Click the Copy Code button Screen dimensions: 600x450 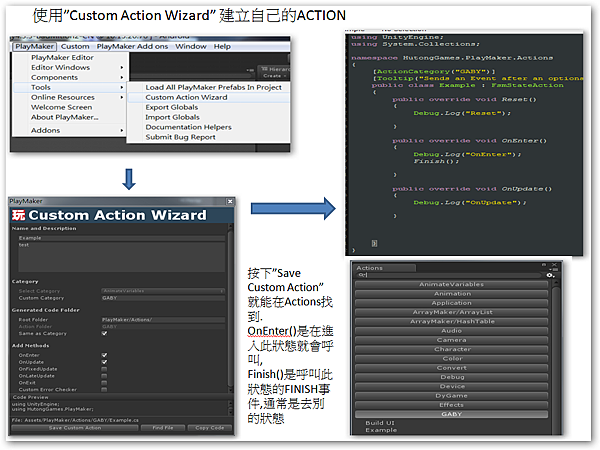coord(210,428)
